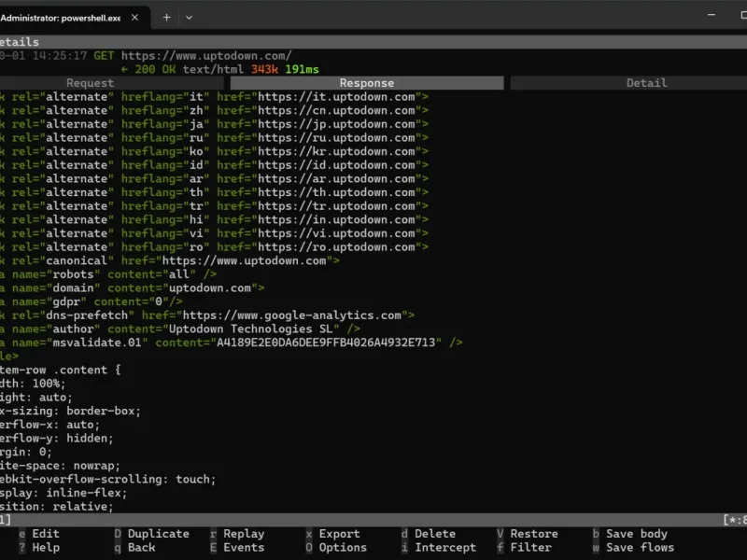Click the 'nowrap;' white-space CSS line
The image size is (747, 560).
point(60,466)
